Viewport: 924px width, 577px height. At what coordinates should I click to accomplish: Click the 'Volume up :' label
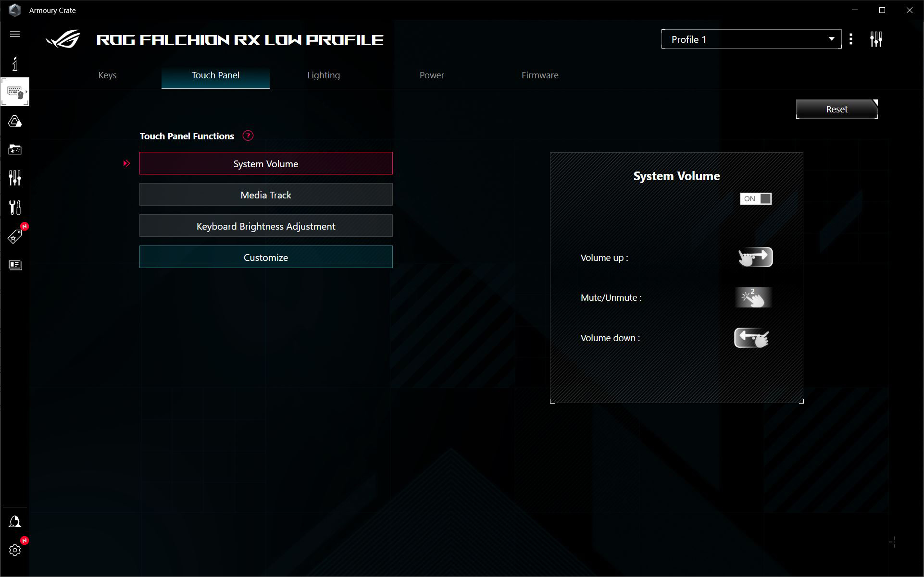pyautogui.click(x=604, y=258)
